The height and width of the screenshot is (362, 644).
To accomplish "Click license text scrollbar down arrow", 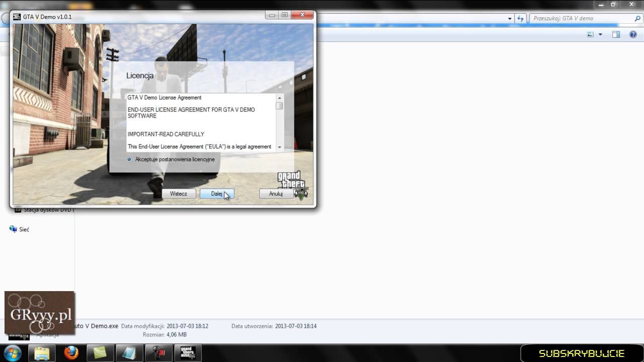I will point(279,147).
